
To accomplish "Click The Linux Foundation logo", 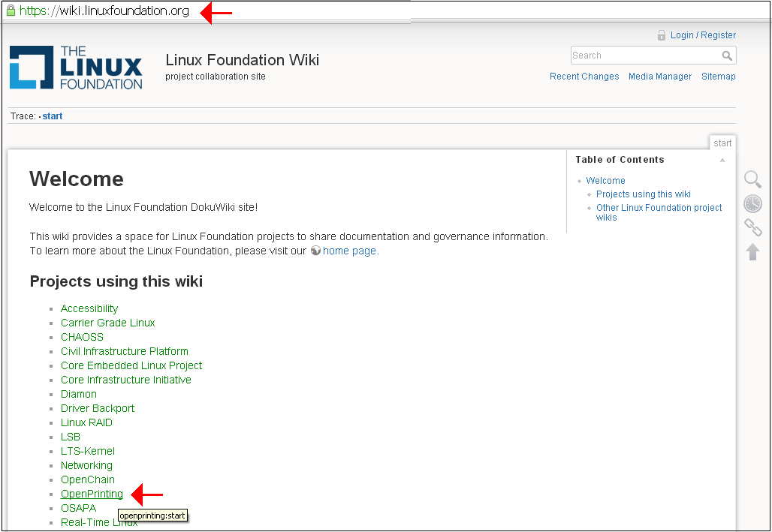I will click(x=77, y=68).
